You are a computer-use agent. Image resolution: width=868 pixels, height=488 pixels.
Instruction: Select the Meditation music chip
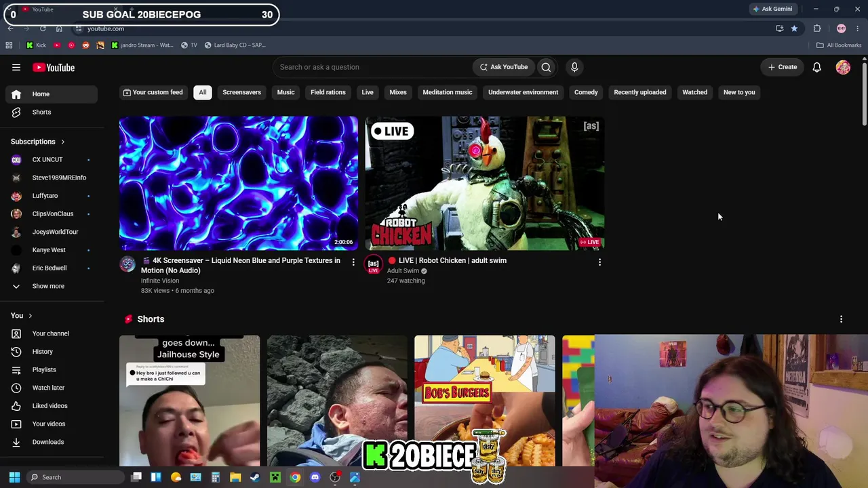(x=448, y=92)
